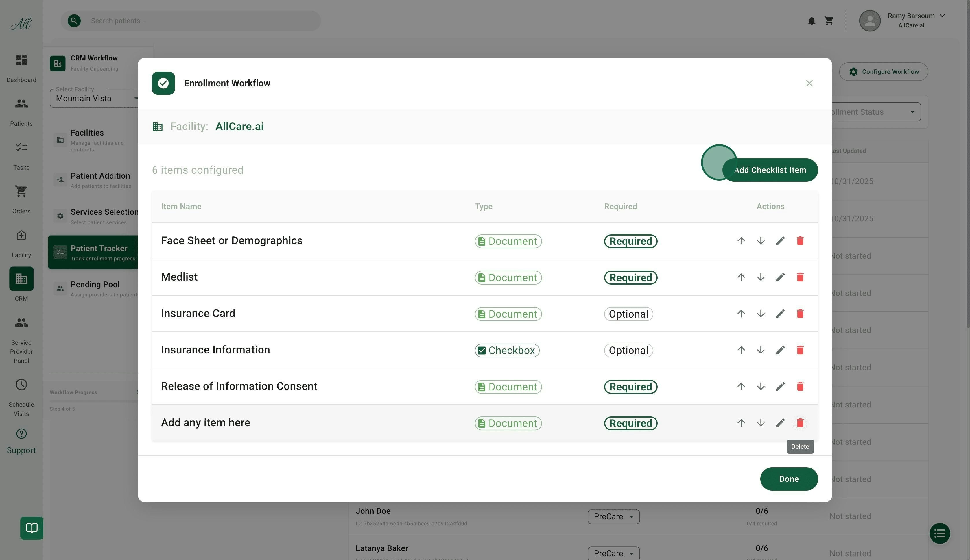Open the Orders panel from the sidebar

[21, 192]
